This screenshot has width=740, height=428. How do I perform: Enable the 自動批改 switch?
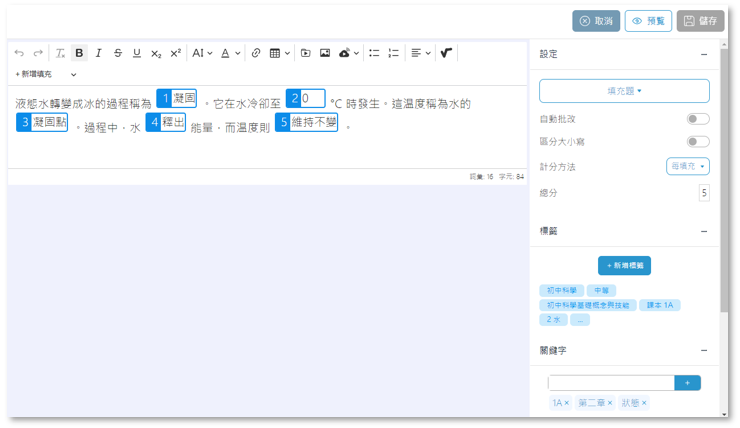697,119
